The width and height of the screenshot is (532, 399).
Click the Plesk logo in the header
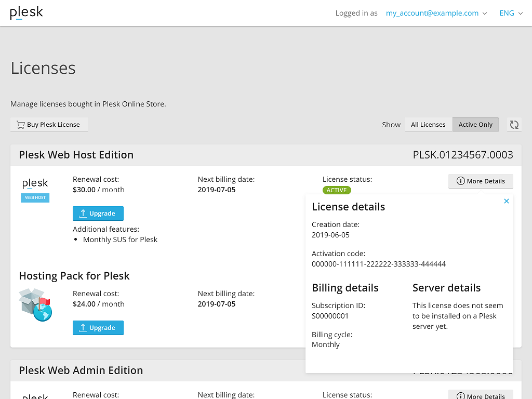pyautogui.click(x=26, y=13)
